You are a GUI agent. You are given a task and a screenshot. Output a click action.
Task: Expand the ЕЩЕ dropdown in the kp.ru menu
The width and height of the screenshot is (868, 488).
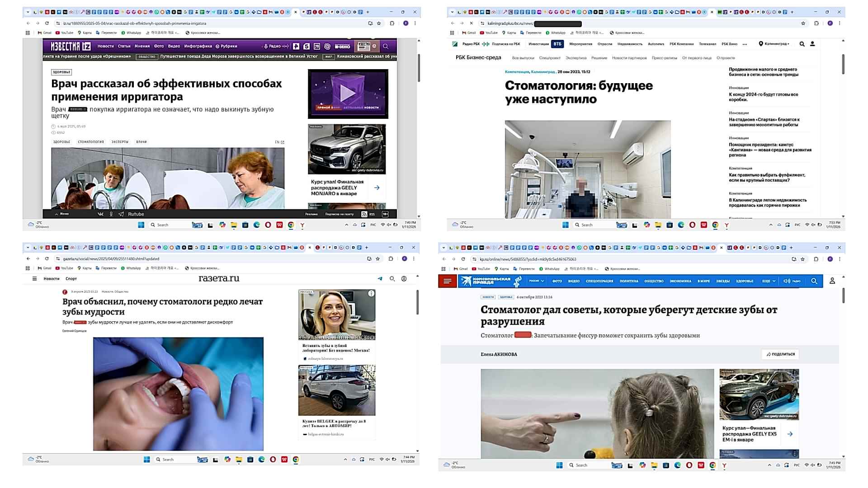point(769,281)
